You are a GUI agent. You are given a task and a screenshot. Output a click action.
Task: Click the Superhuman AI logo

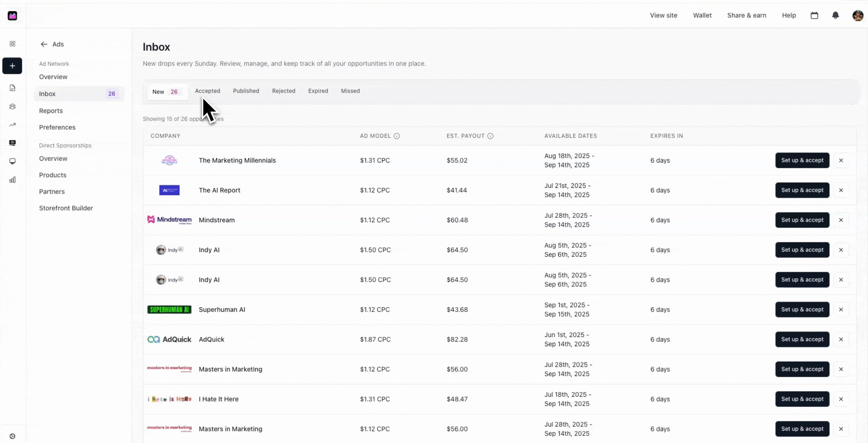[x=169, y=310]
